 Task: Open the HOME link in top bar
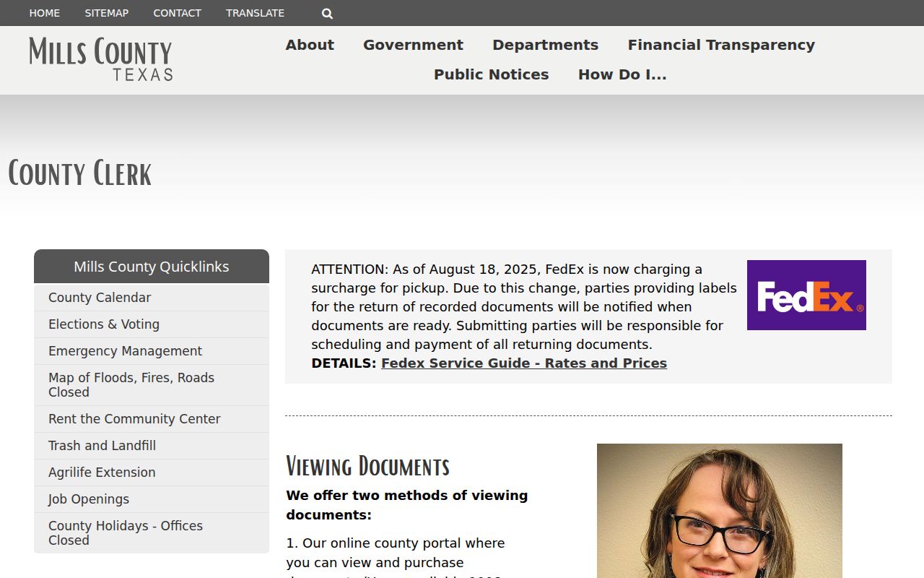click(x=45, y=13)
